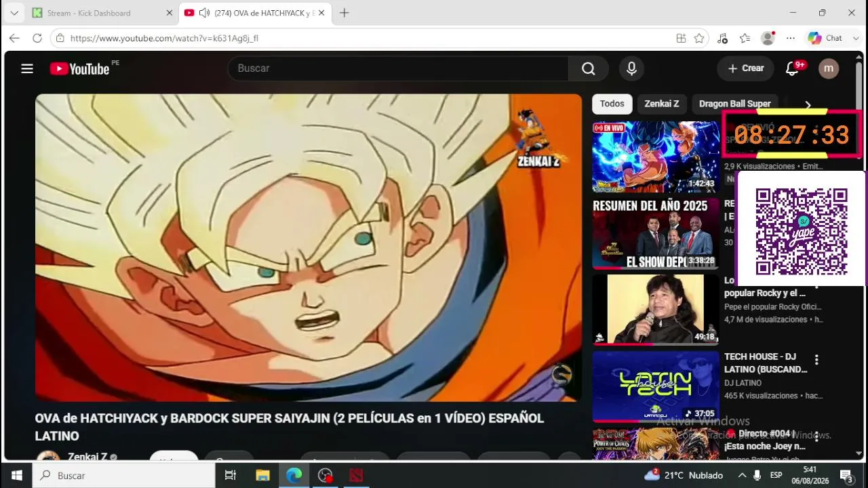Close the YouTube OVA de HATCHIYACK tab
The width and height of the screenshot is (868, 488).
(x=321, y=13)
